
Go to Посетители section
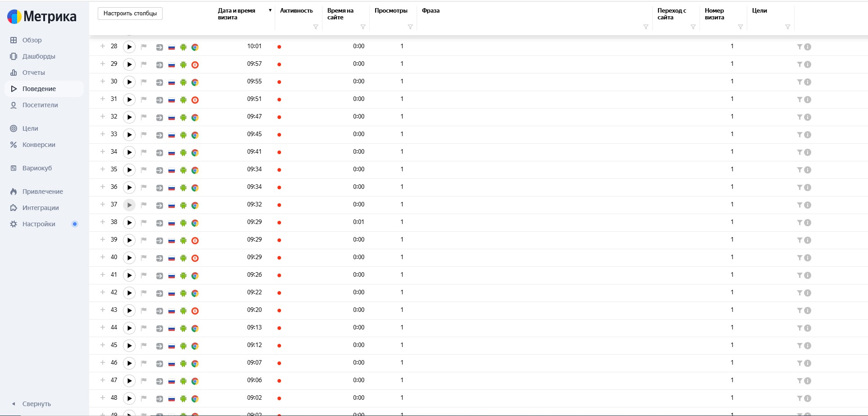[40, 105]
